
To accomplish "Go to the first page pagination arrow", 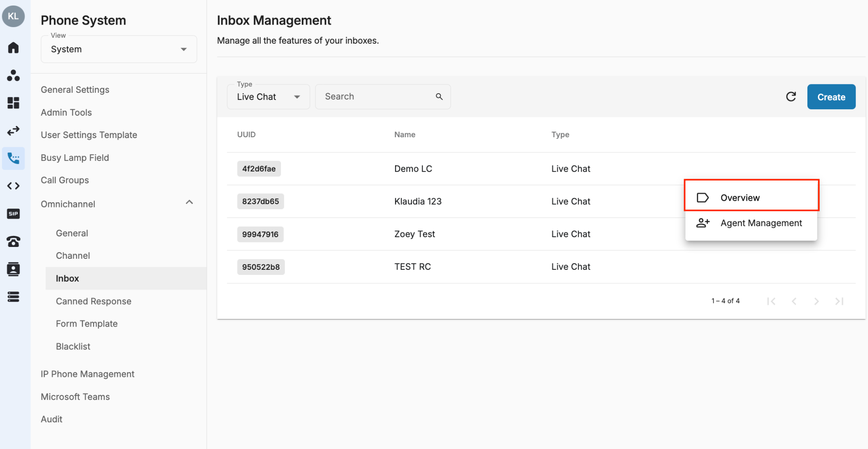I will pyautogui.click(x=771, y=301).
